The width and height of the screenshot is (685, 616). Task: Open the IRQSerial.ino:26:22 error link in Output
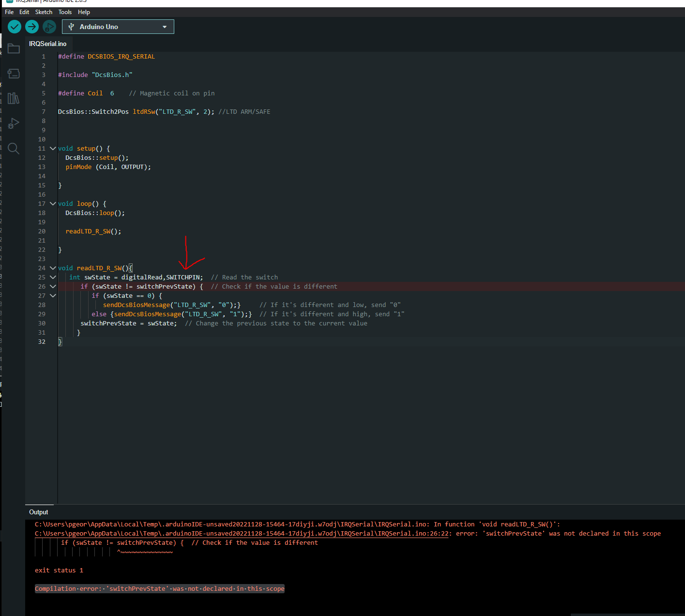242,534
